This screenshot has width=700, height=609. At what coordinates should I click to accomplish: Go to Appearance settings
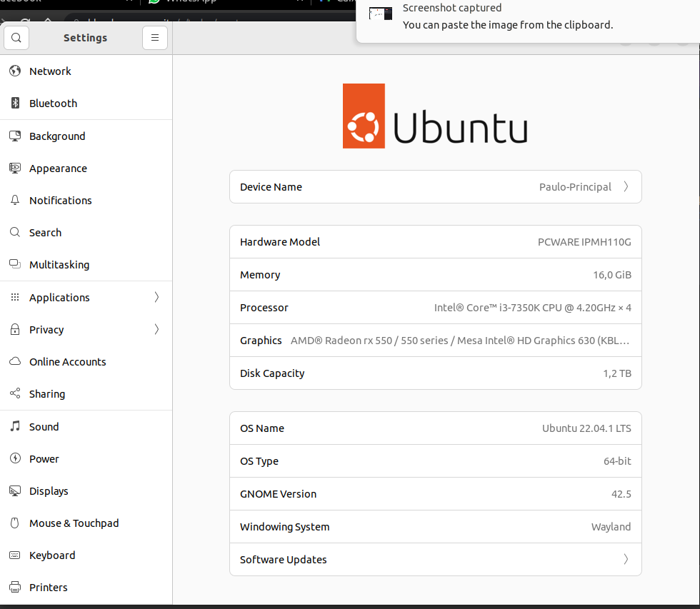[86, 168]
